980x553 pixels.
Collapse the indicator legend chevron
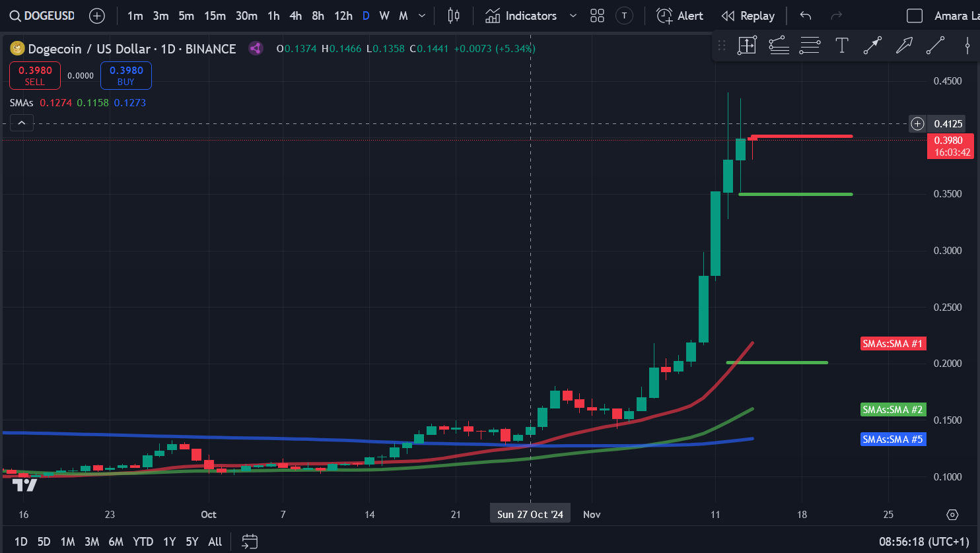[x=22, y=123]
